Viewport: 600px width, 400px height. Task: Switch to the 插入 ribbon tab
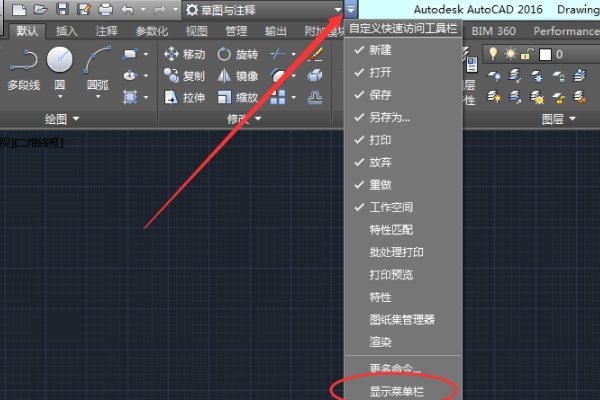(x=67, y=31)
